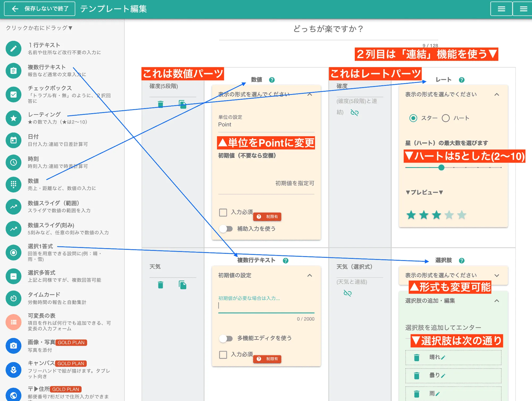The height and width of the screenshot is (401, 532).
Task: Click the unlink icon beside 確度 連結
Action: coord(355,113)
